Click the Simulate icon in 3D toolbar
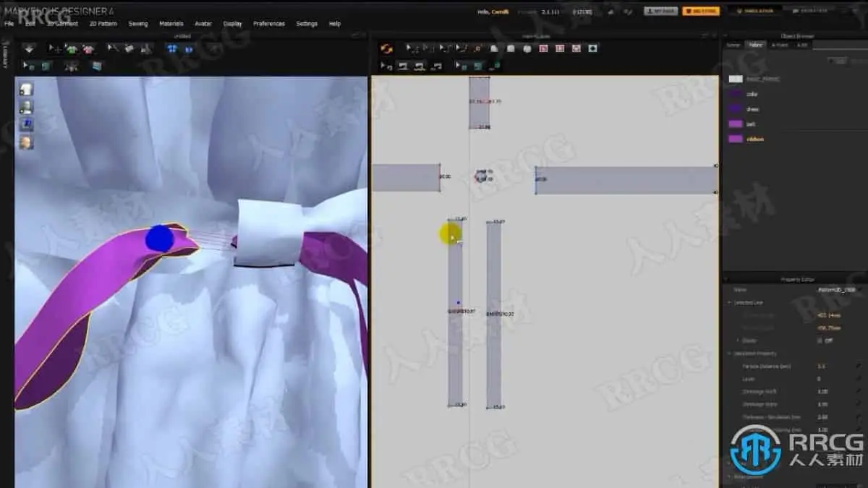 pyautogui.click(x=28, y=48)
